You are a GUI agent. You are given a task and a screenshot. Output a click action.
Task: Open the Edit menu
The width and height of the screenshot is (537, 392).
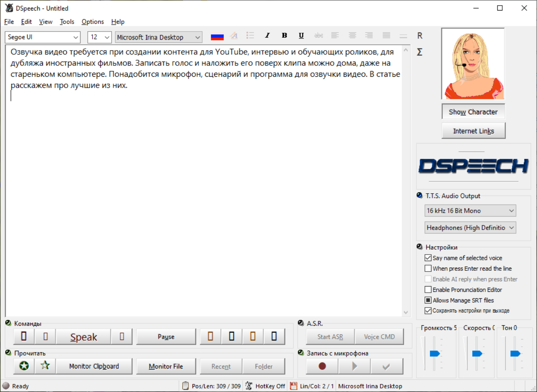click(x=26, y=22)
